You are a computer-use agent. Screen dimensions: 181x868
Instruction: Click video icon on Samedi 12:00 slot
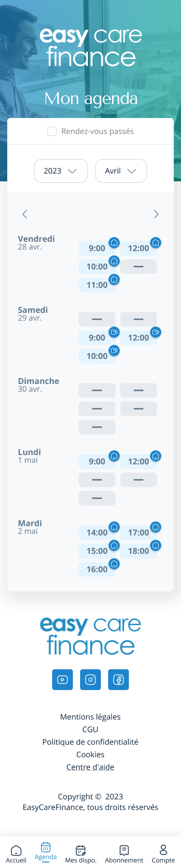(x=155, y=332)
